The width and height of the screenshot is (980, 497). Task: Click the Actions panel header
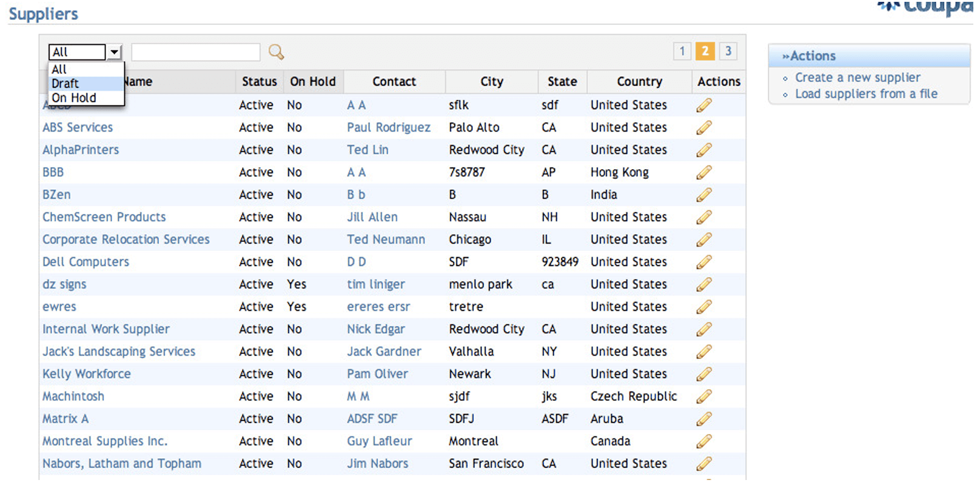coord(869,56)
